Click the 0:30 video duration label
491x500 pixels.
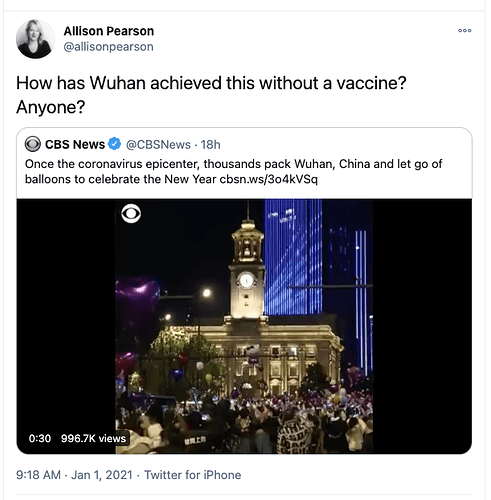click(x=40, y=438)
